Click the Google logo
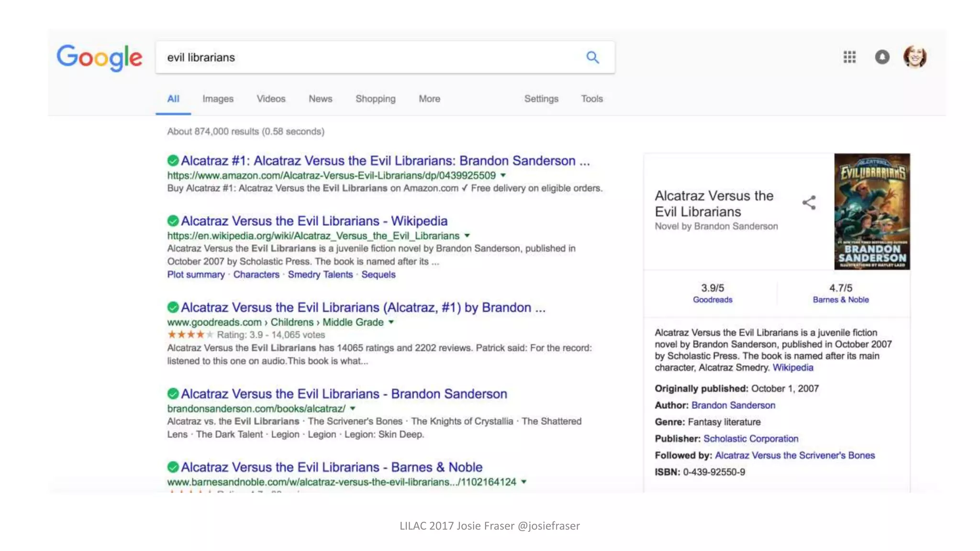 [x=100, y=57]
